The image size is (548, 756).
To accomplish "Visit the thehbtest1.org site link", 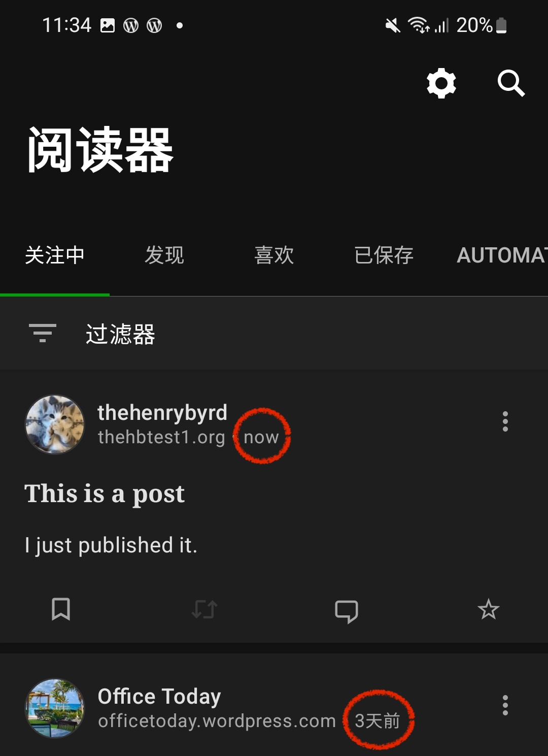I will tap(161, 437).
